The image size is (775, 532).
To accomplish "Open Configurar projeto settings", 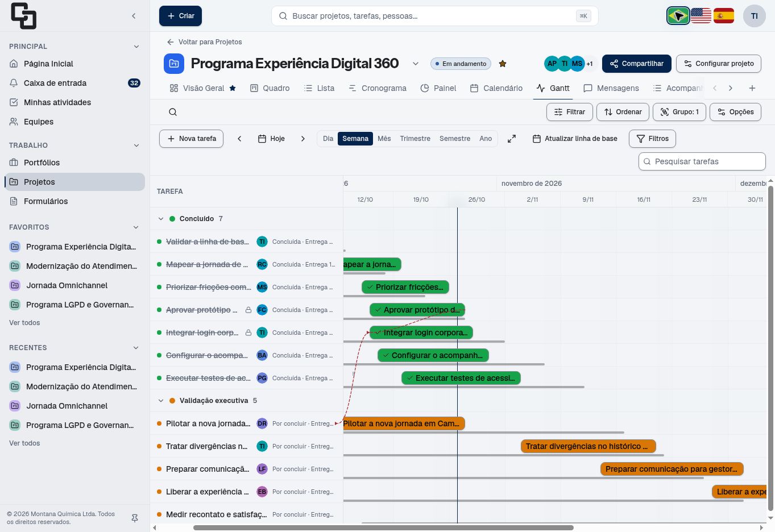I will coord(719,64).
